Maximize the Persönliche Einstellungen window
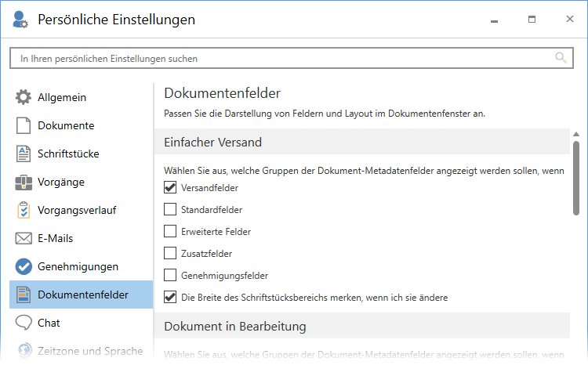This screenshot has width=588, height=365. click(532, 19)
